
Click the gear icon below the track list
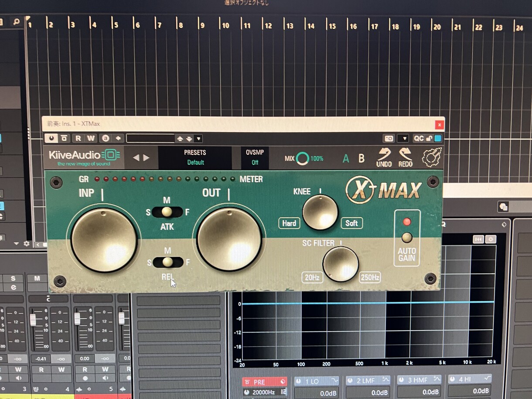coord(26,243)
